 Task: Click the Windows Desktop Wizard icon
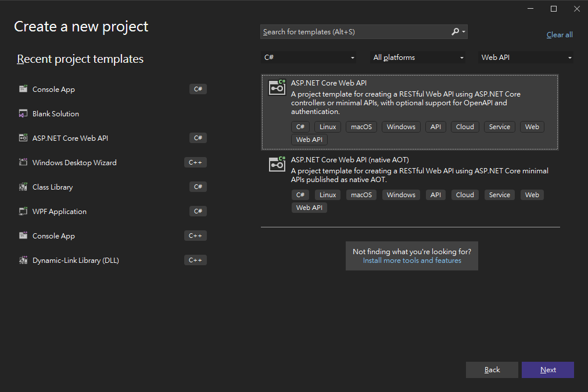coord(23,162)
